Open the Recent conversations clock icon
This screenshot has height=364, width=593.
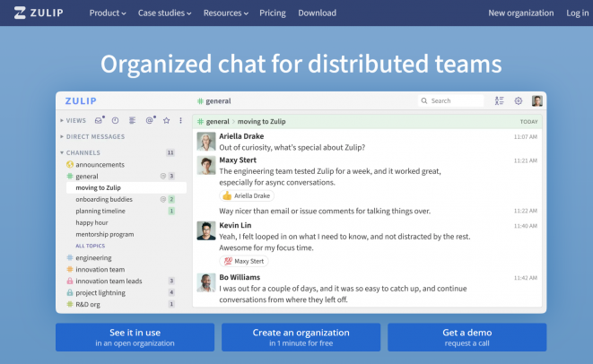[116, 120]
